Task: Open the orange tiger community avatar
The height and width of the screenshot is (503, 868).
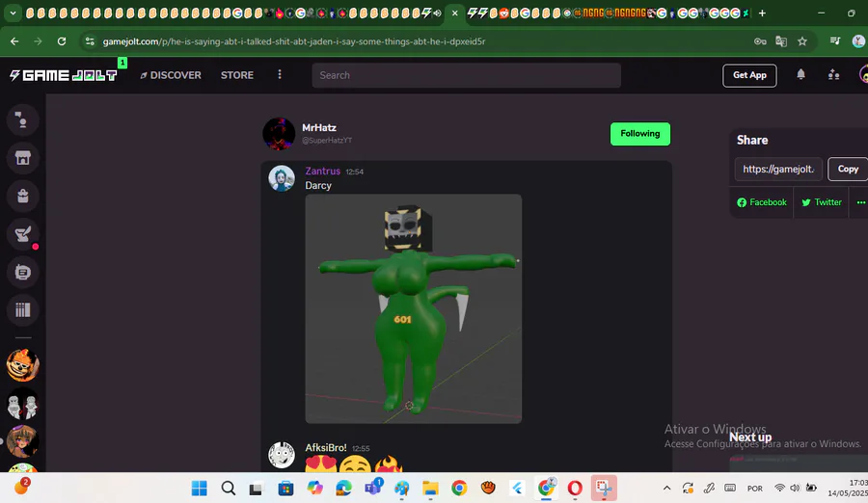Action: [23, 365]
